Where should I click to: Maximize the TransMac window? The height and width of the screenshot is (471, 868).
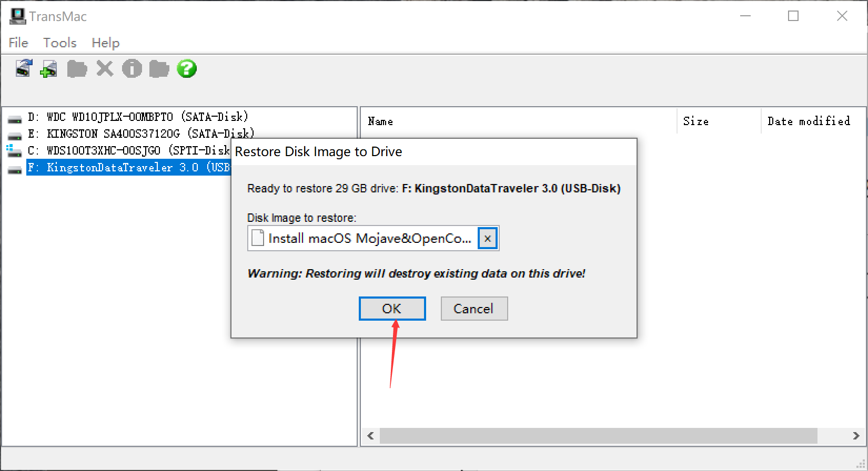(793, 16)
